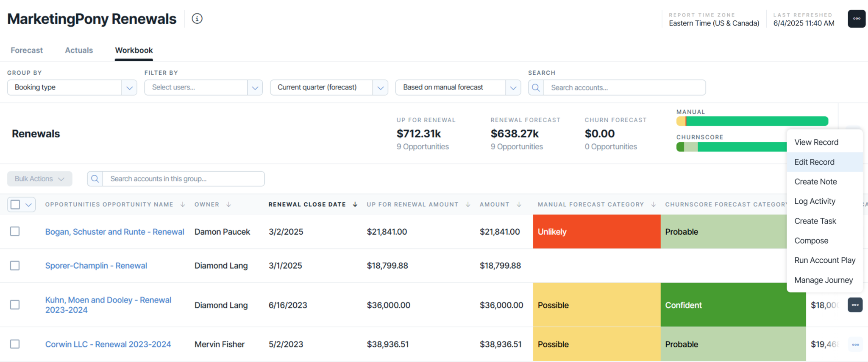
Task: Open the report options ellipsis menu
Action: pos(857,19)
